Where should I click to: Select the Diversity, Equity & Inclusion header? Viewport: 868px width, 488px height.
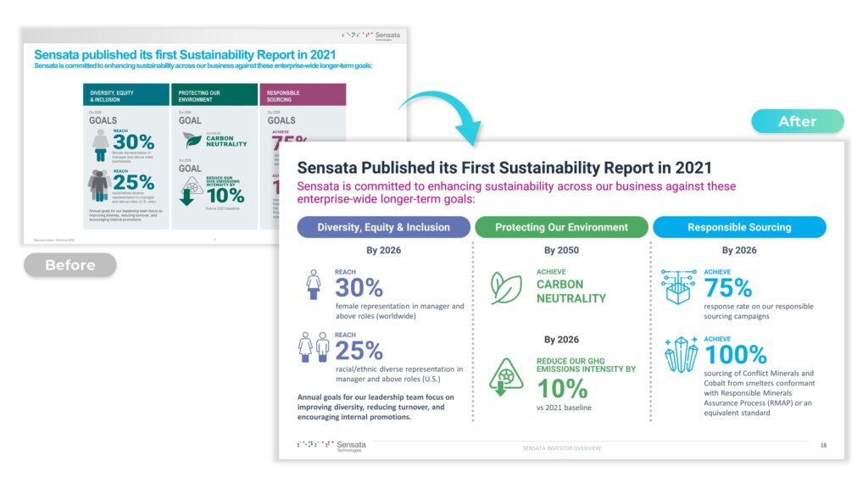383,227
